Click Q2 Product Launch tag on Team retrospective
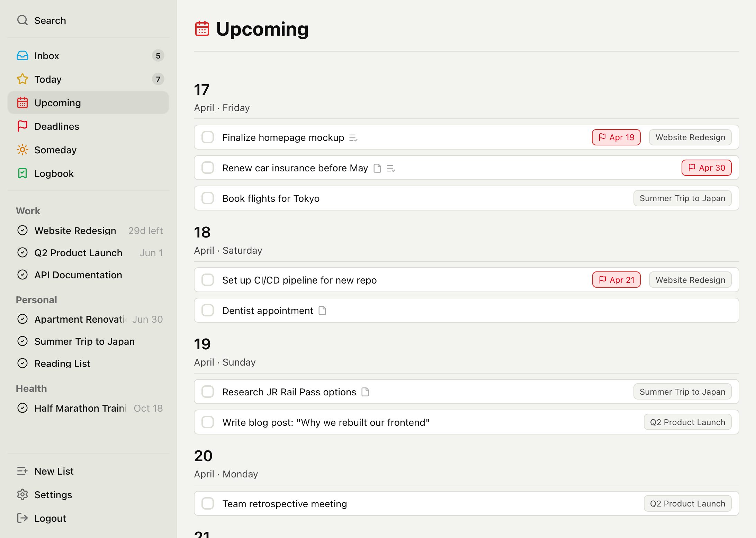The height and width of the screenshot is (538, 756). coord(688,504)
